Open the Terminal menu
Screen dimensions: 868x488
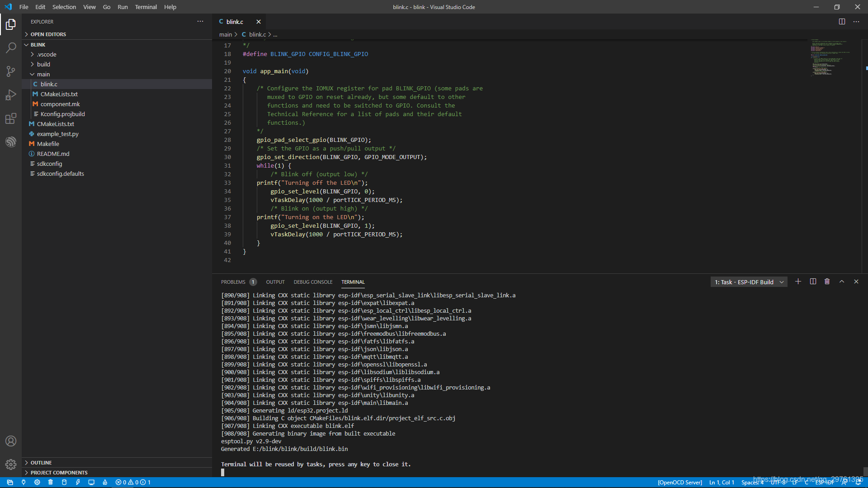point(146,7)
